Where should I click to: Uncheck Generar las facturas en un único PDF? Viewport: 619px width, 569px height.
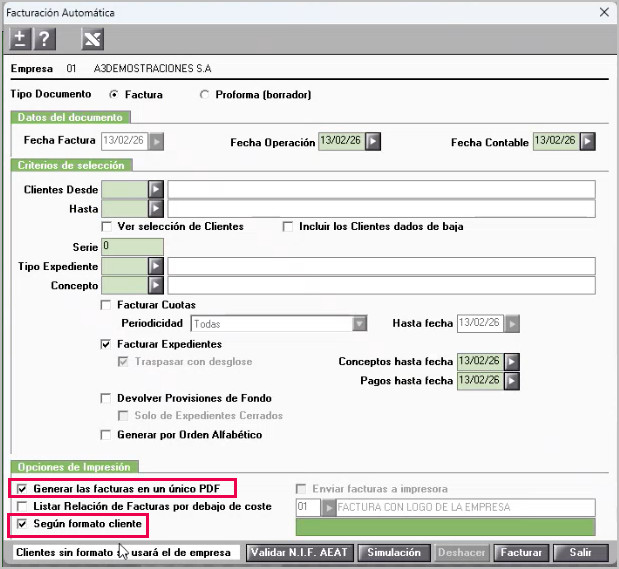coord(22,489)
